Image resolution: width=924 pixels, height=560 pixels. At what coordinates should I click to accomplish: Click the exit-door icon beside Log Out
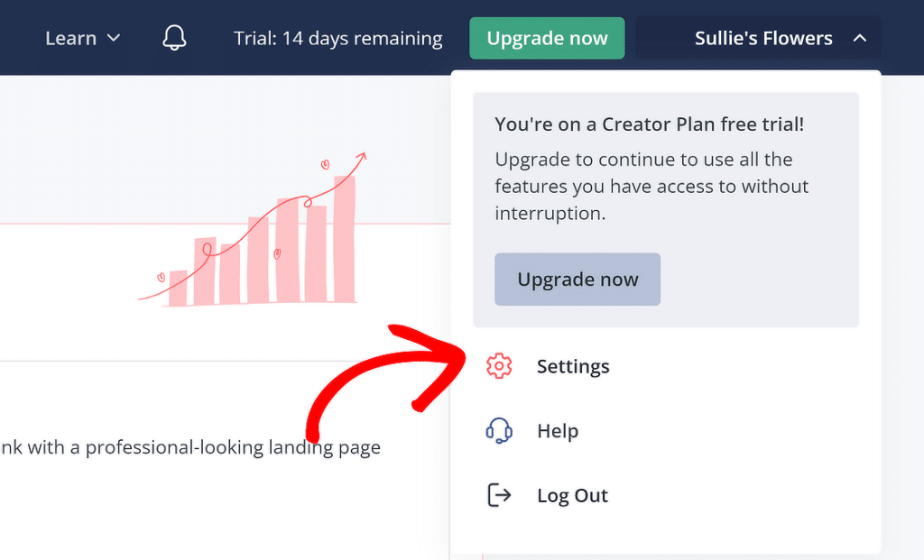click(499, 494)
